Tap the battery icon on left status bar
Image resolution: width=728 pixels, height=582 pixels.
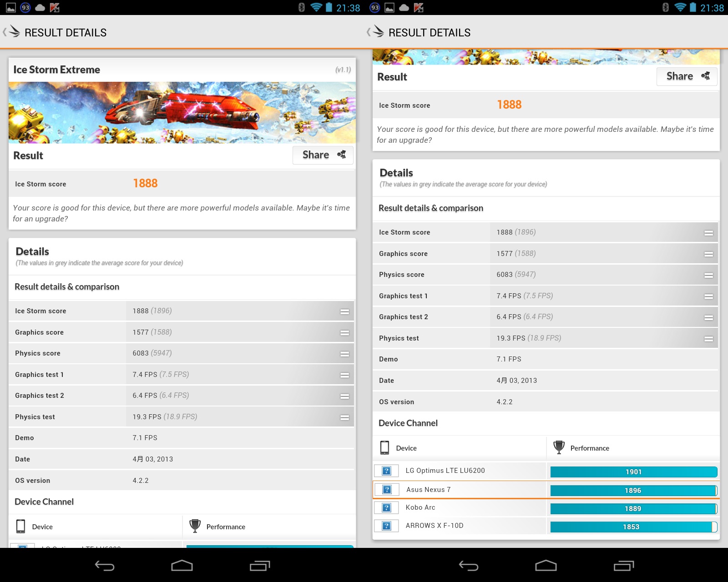(329, 7)
